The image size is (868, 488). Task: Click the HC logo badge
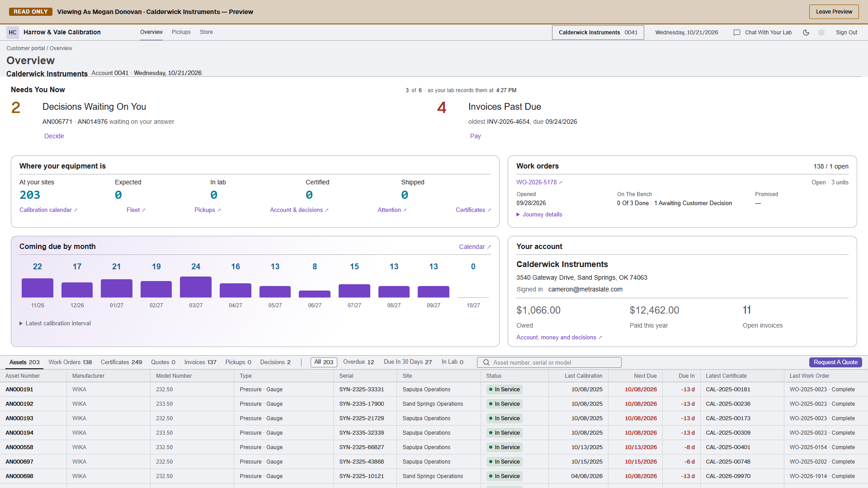[x=13, y=32]
